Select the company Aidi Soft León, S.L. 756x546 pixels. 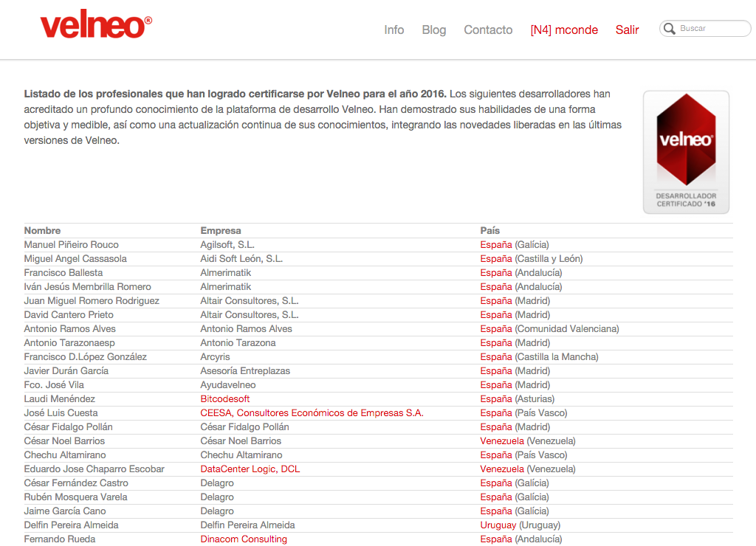click(x=241, y=259)
